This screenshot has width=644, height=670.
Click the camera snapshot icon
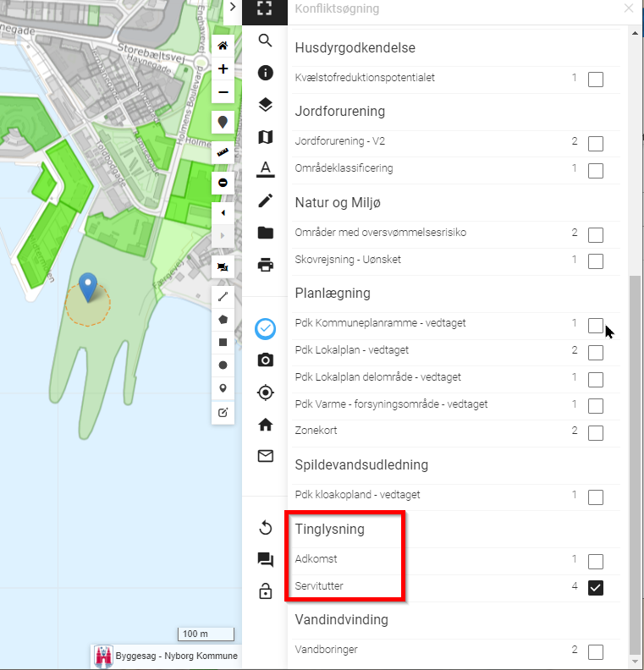(x=265, y=360)
